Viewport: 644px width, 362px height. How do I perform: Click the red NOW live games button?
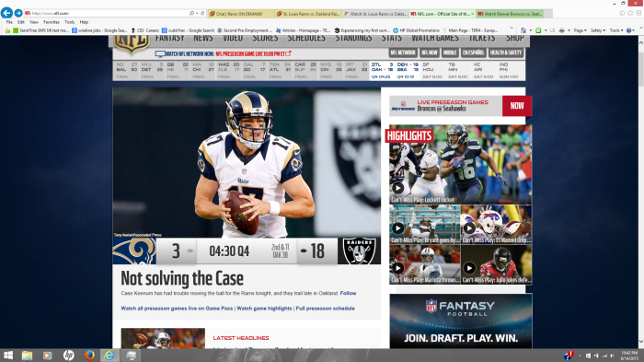[517, 106]
